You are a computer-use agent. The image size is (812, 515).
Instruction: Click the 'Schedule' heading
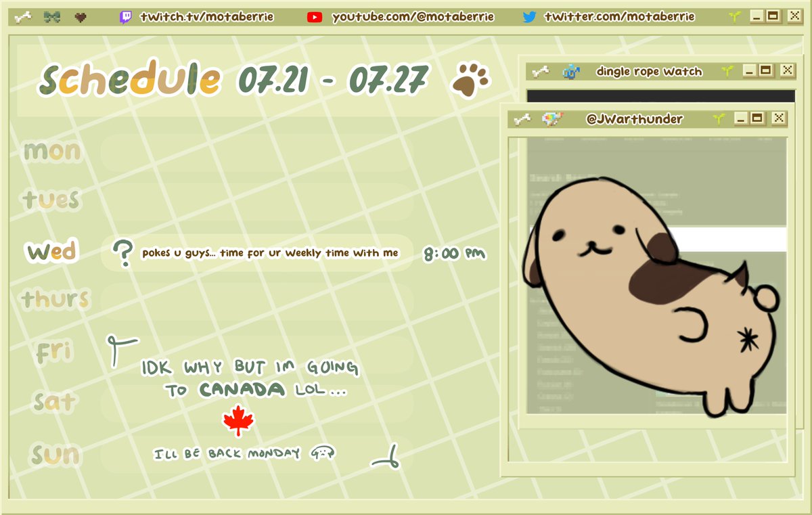tap(129, 80)
